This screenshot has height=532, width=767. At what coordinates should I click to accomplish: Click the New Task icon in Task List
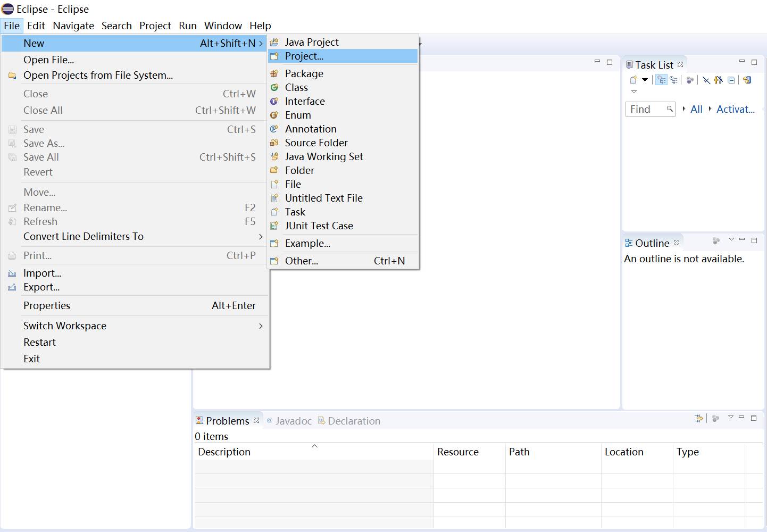coord(633,80)
